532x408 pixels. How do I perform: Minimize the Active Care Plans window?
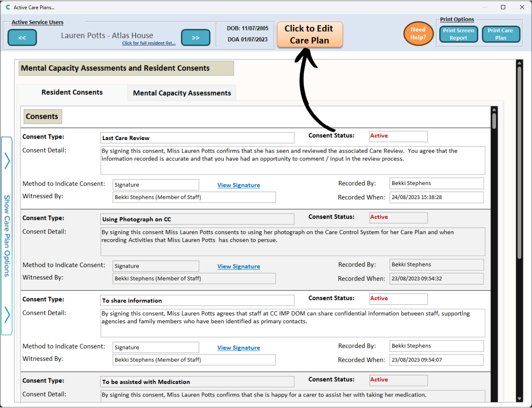tap(485, 7)
